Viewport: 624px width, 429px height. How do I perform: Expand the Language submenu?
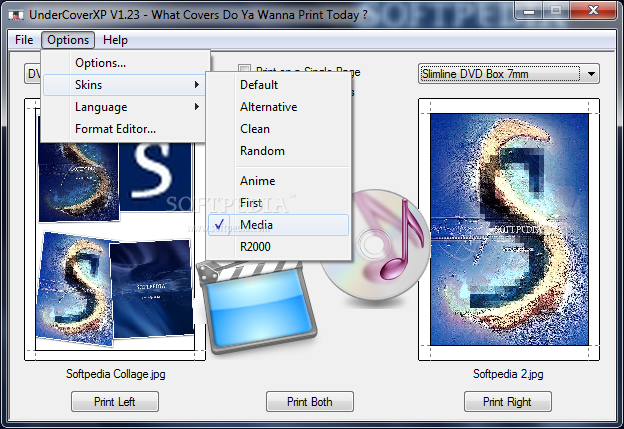pyautogui.click(x=124, y=107)
